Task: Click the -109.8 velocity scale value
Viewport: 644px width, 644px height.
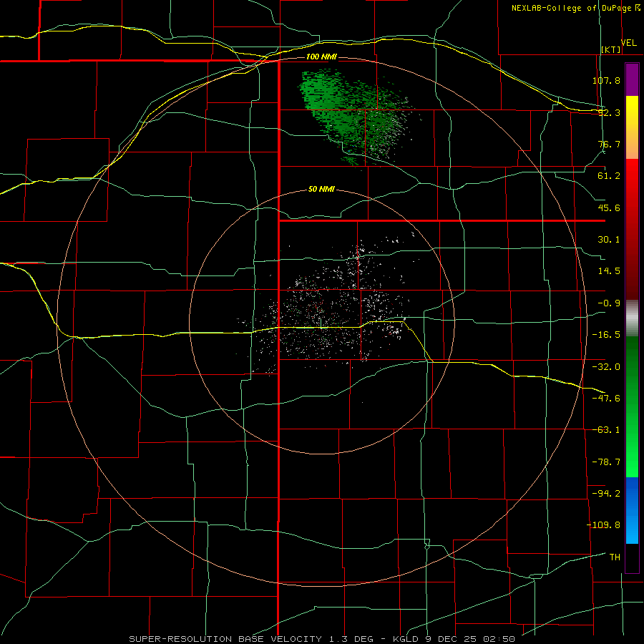Action: pyautogui.click(x=604, y=525)
